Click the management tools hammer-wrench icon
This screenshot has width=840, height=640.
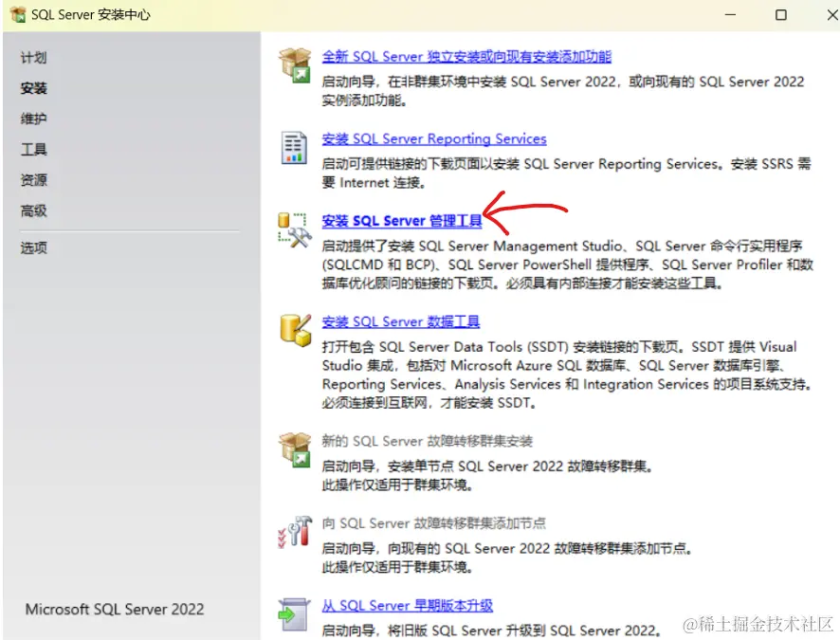(295, 229)
